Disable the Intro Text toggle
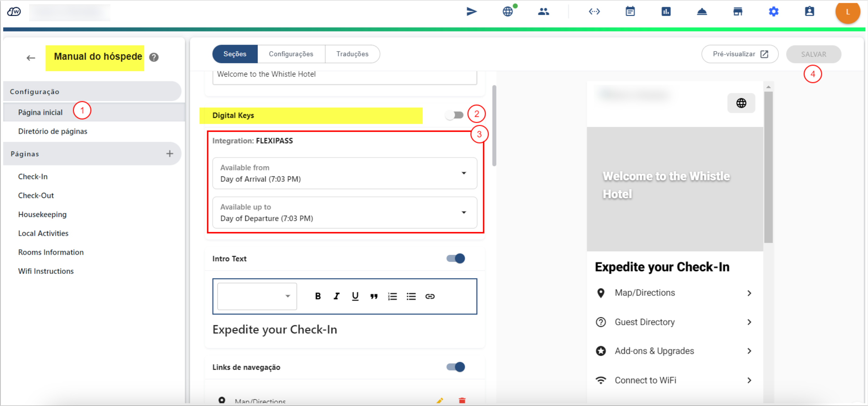 pos(456,258)
